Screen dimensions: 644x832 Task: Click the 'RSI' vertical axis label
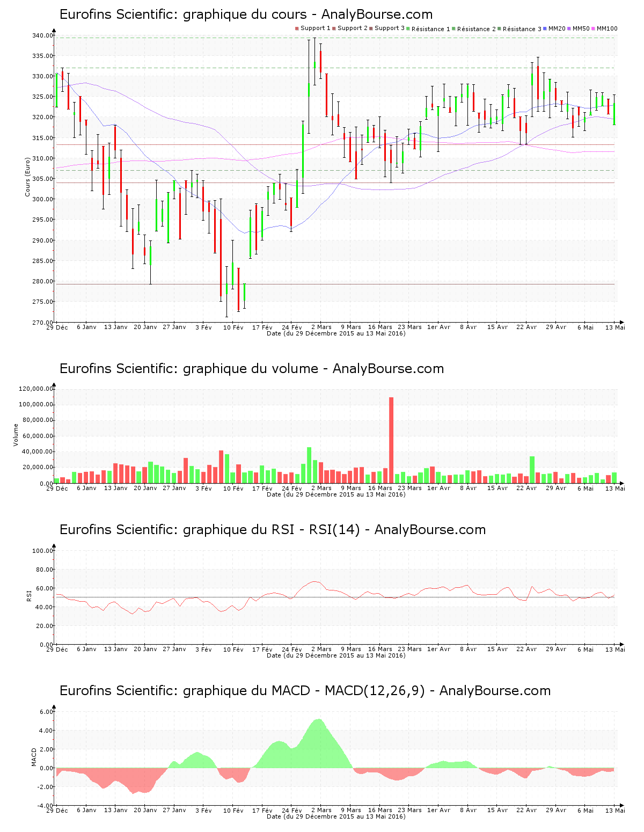29,595
